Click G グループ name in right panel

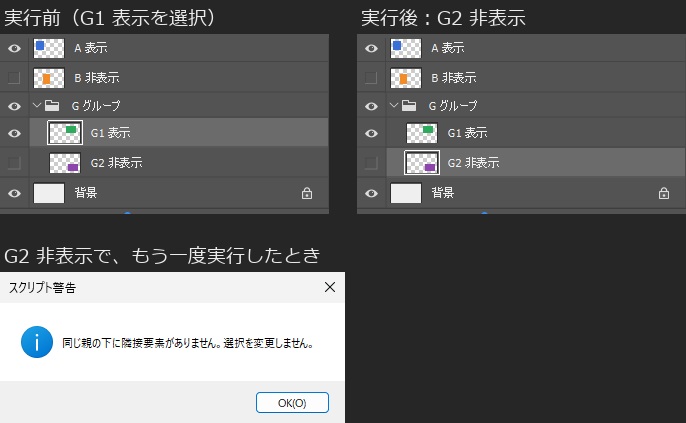click(x=453, y=105)
